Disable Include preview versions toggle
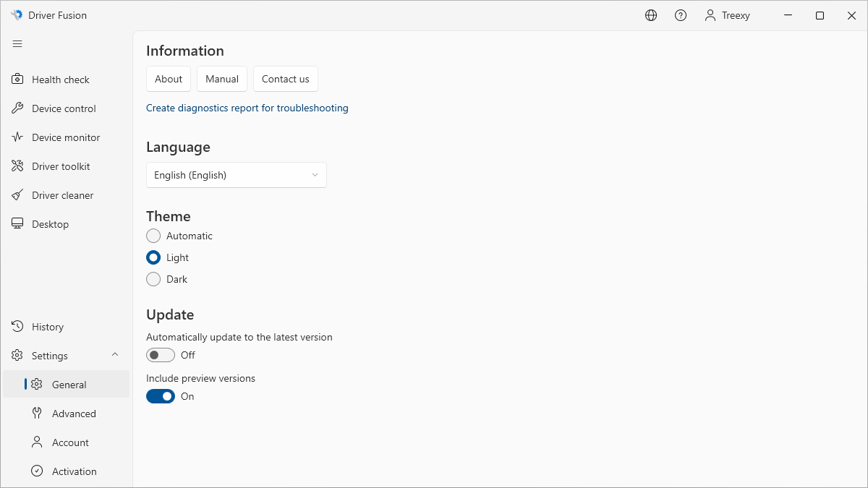This screenshot has height=488, width=868. pos(161,396)
